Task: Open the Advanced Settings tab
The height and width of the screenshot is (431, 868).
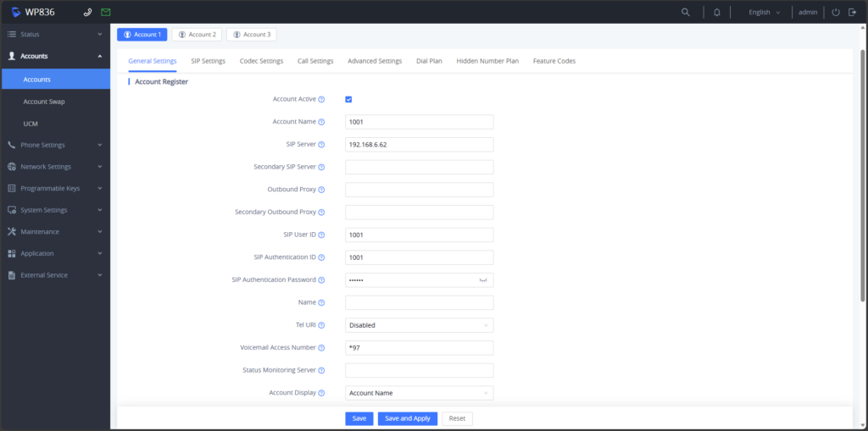Action: click(x=375, y=61)
